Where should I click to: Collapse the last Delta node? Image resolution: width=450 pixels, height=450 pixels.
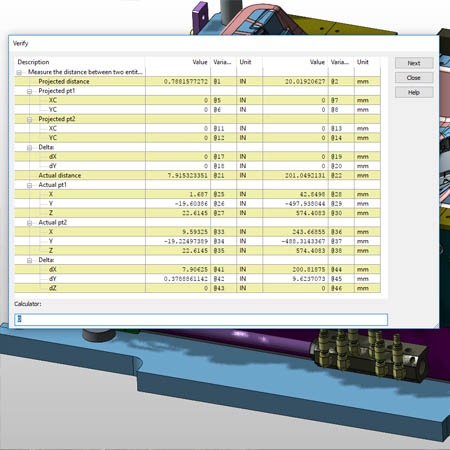tap(30, 260)
